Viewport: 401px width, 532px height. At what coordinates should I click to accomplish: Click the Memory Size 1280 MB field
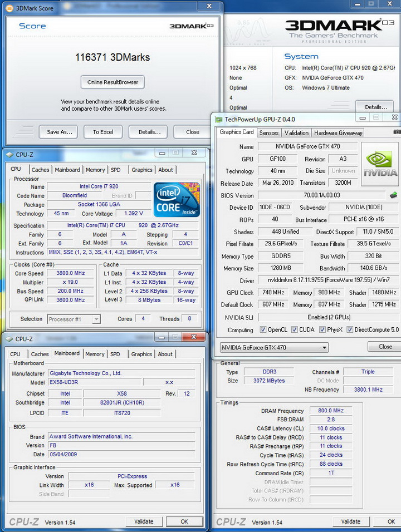281,268
